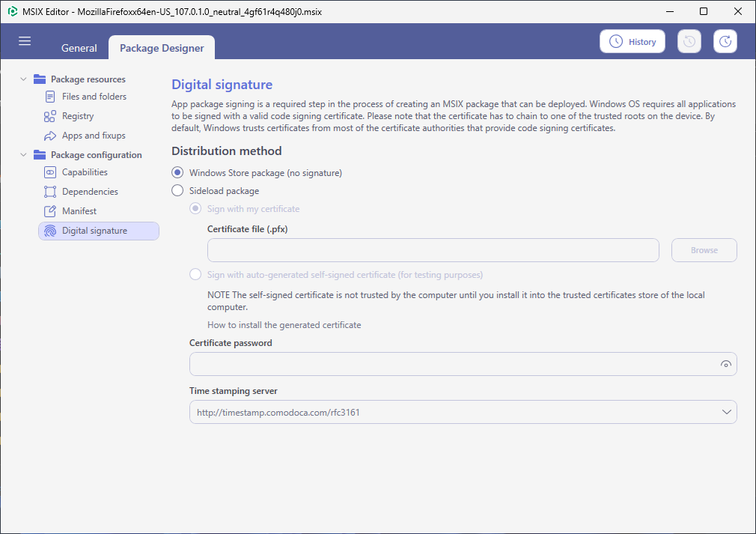Open the Time stamping server dropdown
This screenshot has width=756, height=534.
(x=726, y=412)
